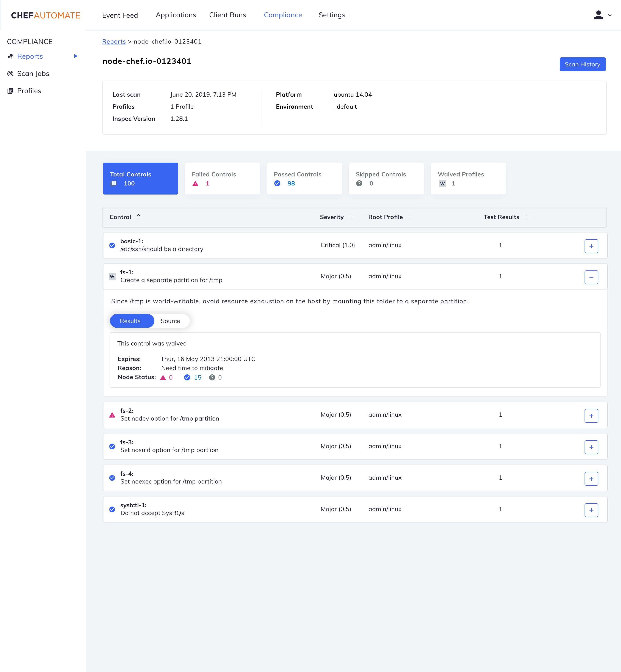Screen dimensions: 621x672
Task: Expand details for fs-2 control
Action: tap(591, 416)
